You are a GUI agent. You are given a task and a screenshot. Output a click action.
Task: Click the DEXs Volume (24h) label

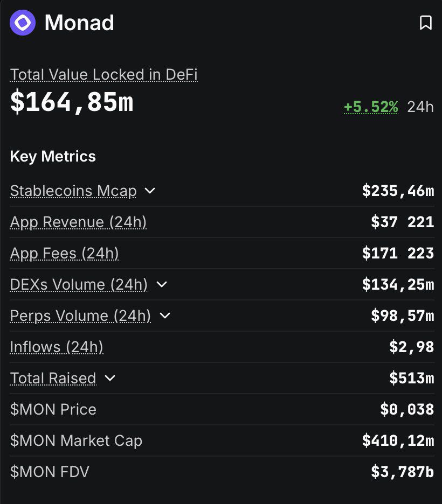click(x=79, y=284)
